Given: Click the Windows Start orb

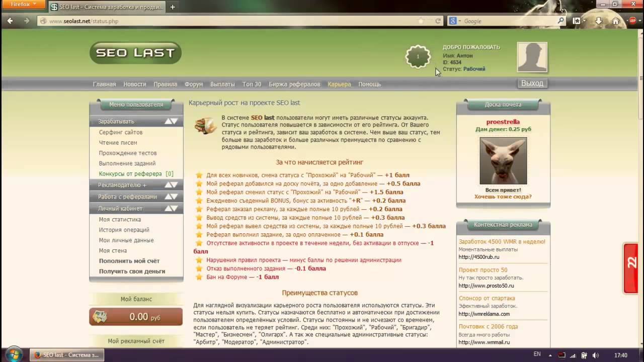Looking at the screenshot, I should (14, 354).
